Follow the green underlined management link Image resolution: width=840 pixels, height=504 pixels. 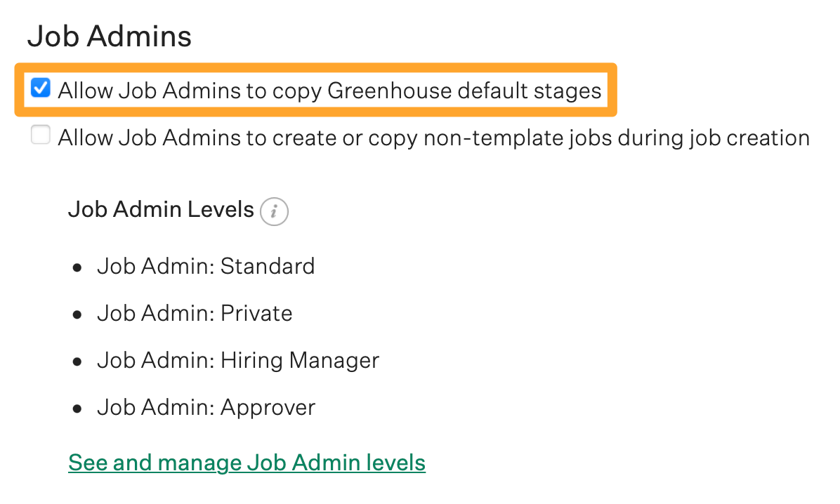pos(247,462)
